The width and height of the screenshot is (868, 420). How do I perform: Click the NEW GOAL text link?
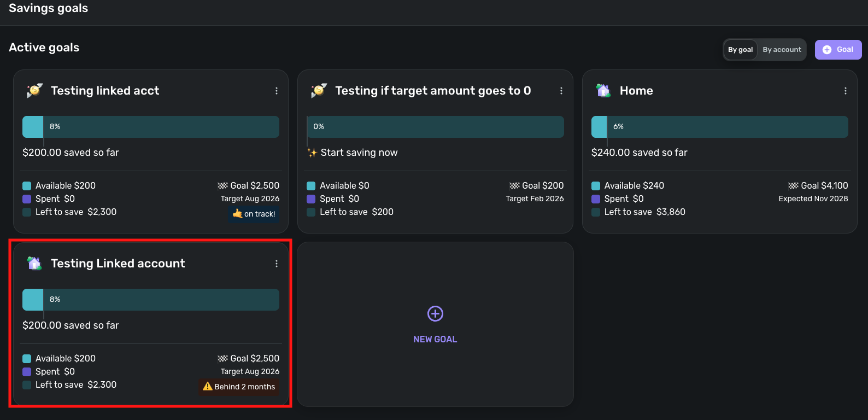tap(435, 339)
